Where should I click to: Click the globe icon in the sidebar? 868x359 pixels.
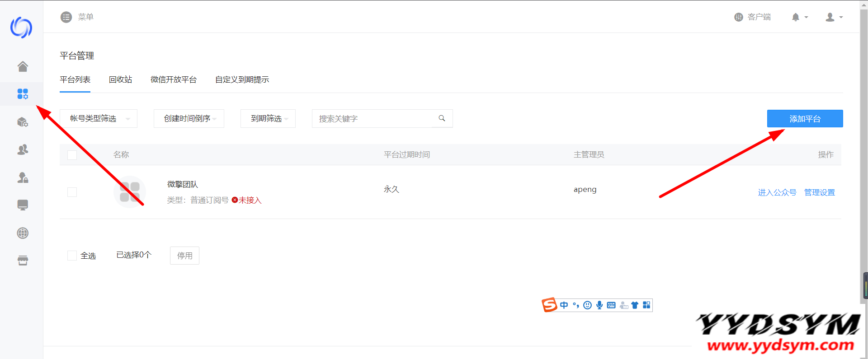click(x=23, y=233)
